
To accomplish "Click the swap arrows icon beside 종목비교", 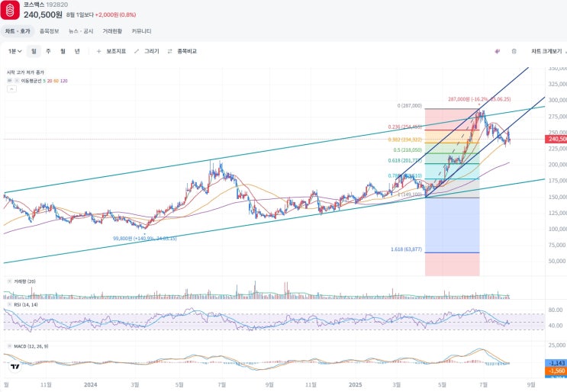I will [x=169, y=51].
